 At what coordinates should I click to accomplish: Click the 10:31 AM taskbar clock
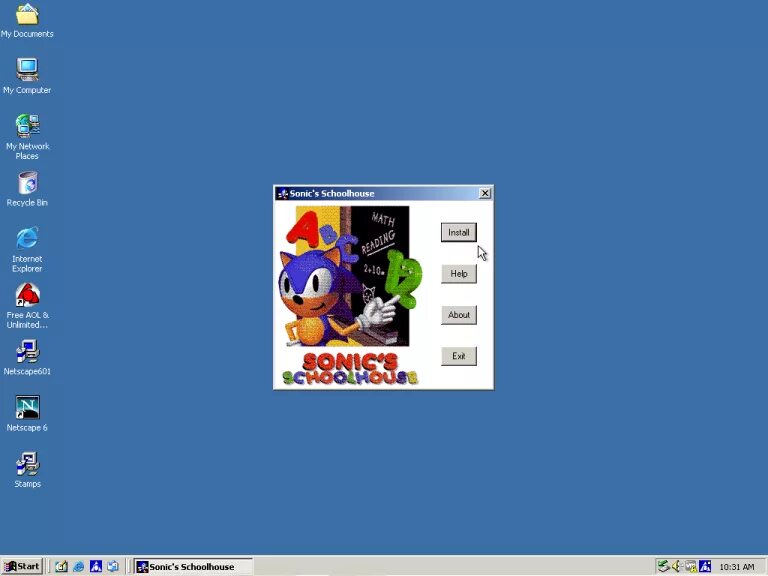click(x=737, y=567)
